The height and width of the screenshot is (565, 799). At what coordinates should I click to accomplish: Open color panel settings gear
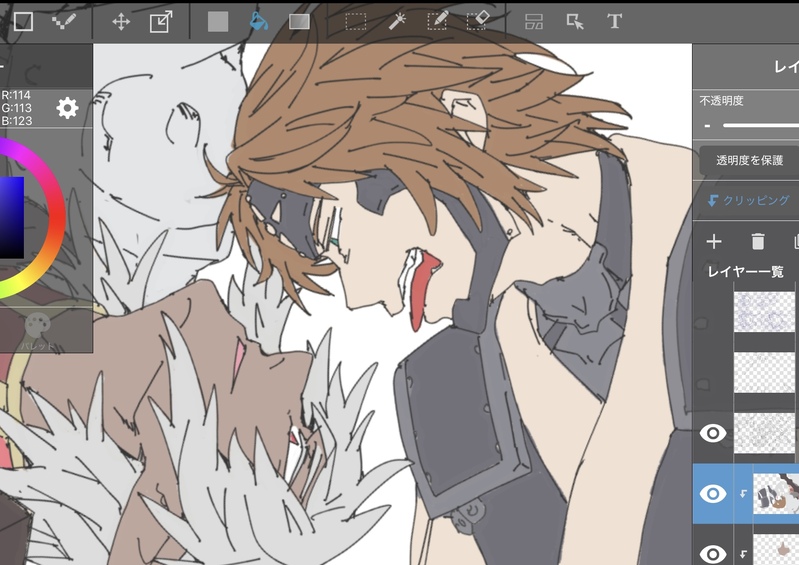pyautogui.click(x=67, y=108)
